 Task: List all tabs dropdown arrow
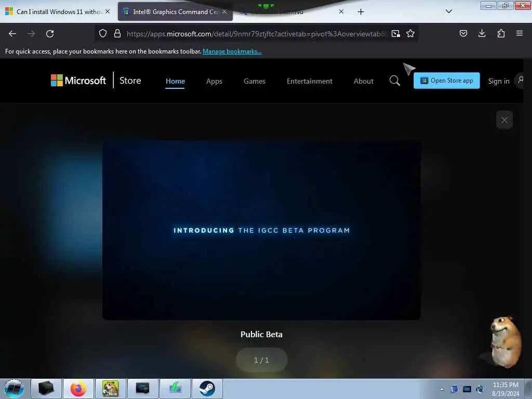449,11
